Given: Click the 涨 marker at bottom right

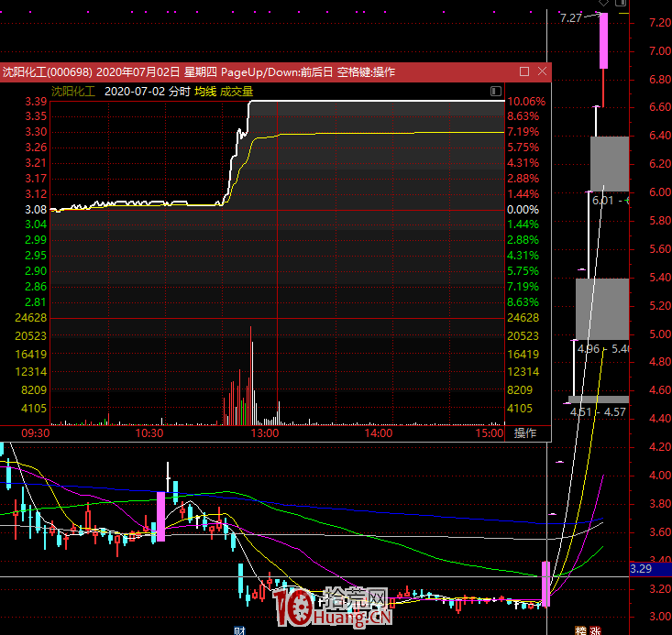Looking at the screenshot, I should point(595,630).
